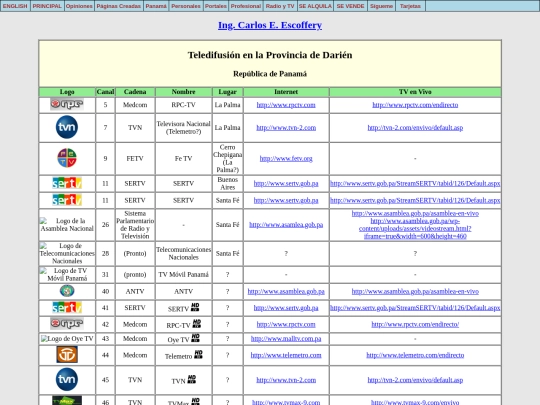Open sertv.gob.pa link in channel 41 row

(x=286, y=308)
